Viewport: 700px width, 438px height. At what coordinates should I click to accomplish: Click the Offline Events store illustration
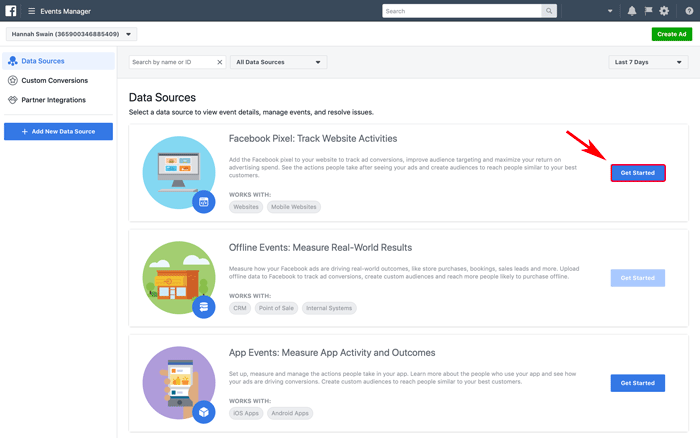pos(179,277)
